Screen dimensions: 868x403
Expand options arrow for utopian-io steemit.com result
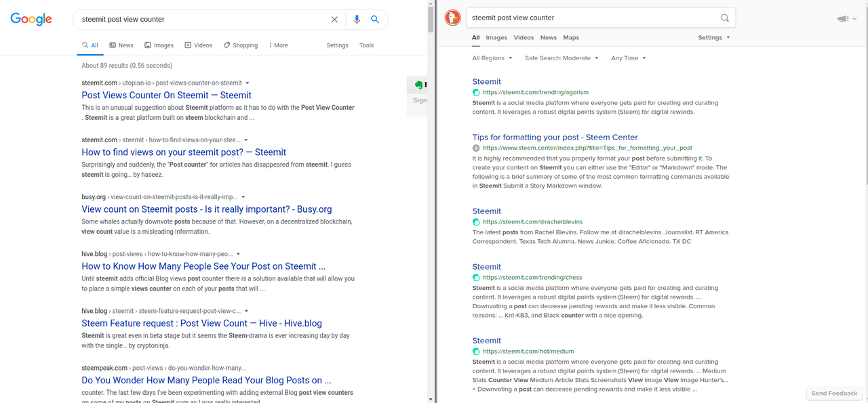tap(248, 83)
